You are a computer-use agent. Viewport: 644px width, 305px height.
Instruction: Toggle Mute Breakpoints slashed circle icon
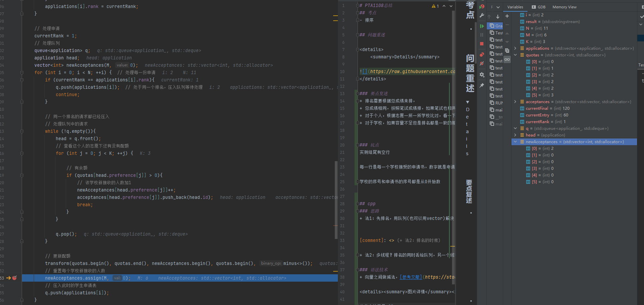point(482,63)
